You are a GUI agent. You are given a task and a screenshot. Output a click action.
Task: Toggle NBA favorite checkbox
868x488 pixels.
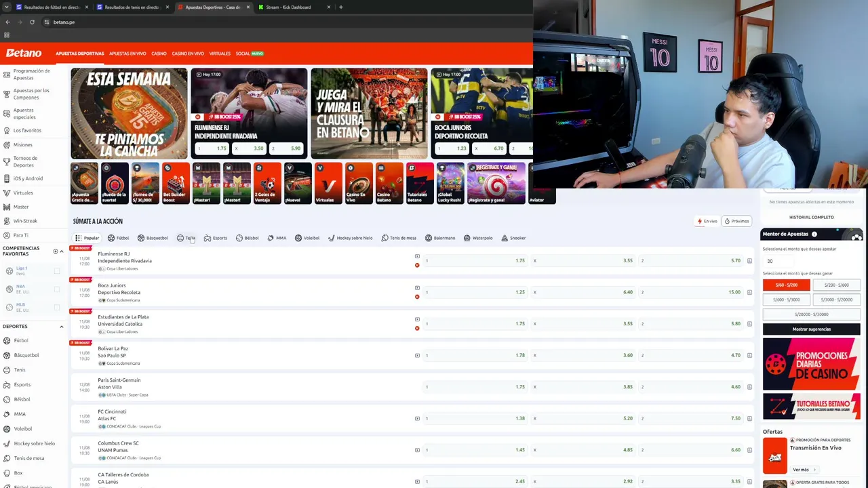click(x=57, y=289)
